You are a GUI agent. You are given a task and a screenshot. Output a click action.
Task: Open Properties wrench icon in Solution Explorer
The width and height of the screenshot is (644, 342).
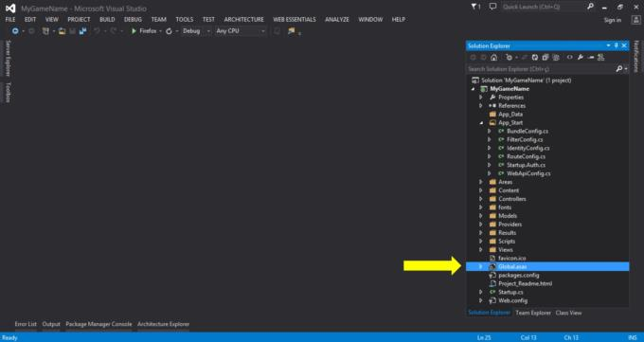click(x=580, y=58)
